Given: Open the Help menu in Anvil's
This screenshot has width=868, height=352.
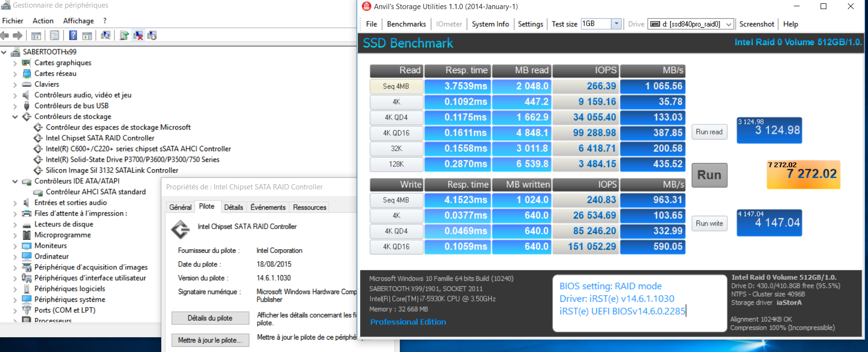Looking at the screenshot, I should [790, 24].
